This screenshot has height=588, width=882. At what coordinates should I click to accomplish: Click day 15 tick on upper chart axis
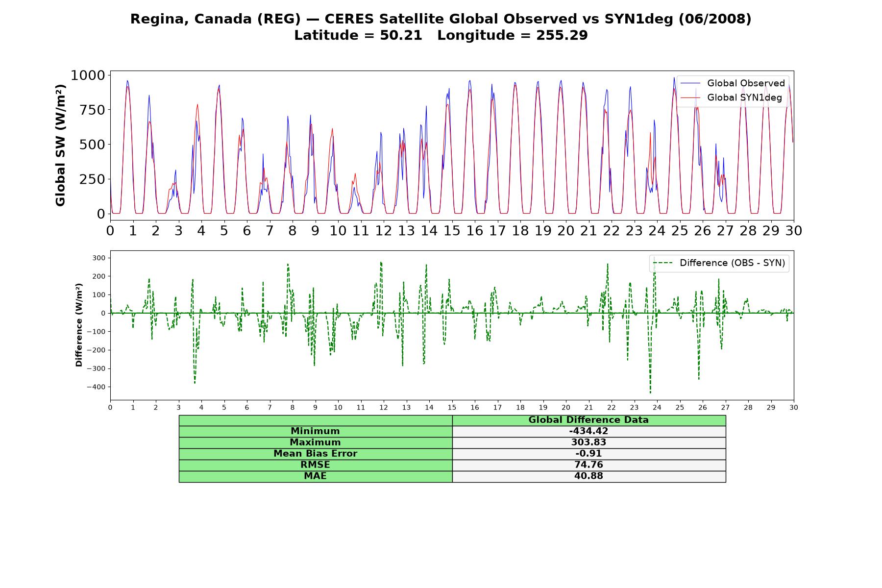pyautogui.click(x=452, y=231)
